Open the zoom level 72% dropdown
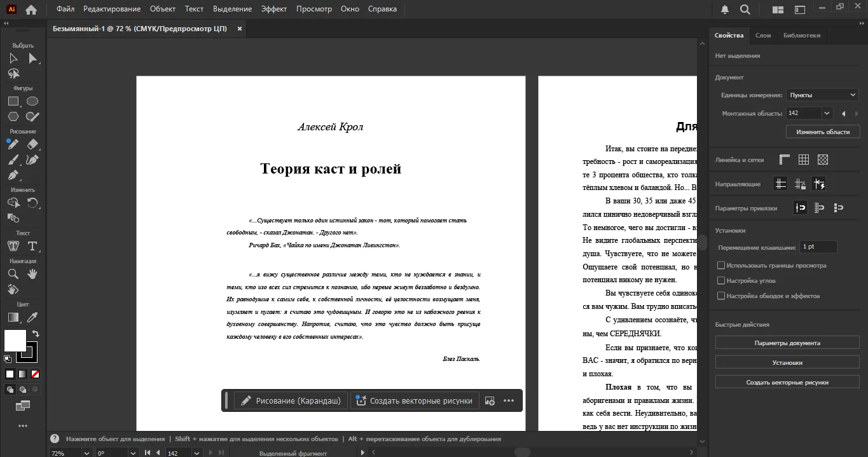868x457 pixels. point(86,453)
